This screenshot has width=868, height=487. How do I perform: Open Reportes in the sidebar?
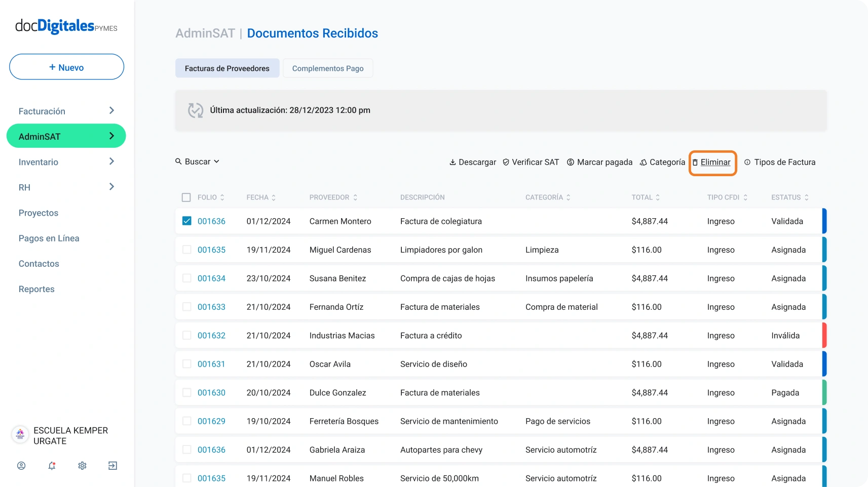[36, 289]
